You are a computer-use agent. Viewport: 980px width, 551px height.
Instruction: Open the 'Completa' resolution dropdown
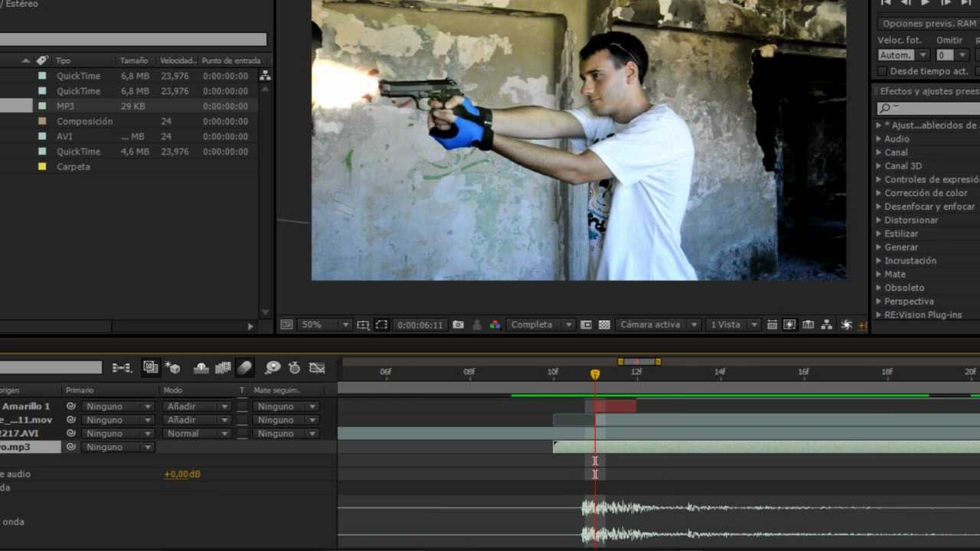pos(539,324)
